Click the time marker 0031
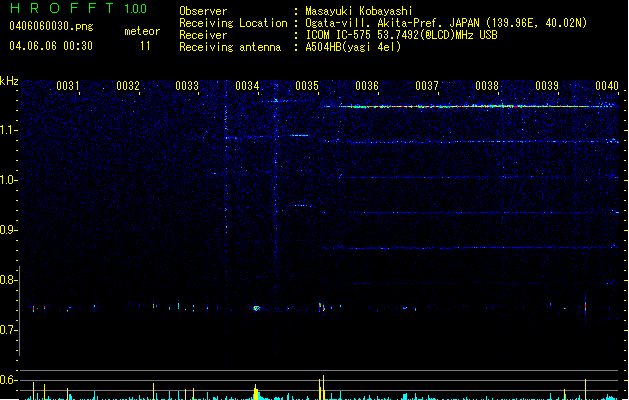Image resolution: width=629 pixels, height=400 pixels. (x=68, y=85)
